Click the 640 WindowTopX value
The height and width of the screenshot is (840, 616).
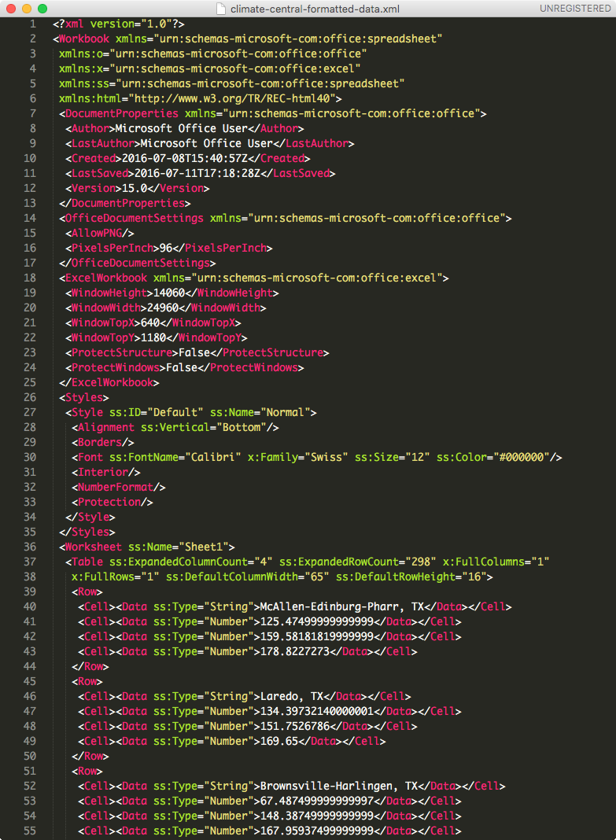coord(150,323)
